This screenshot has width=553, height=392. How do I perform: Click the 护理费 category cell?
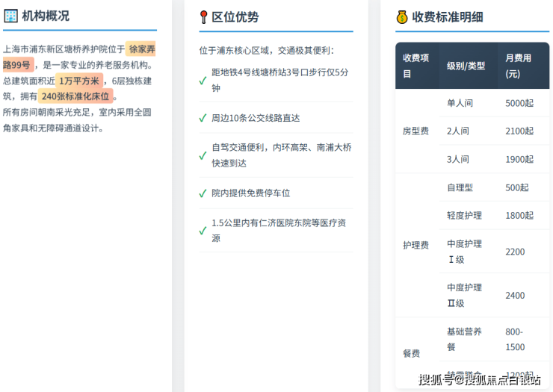[x=415, y=245]
